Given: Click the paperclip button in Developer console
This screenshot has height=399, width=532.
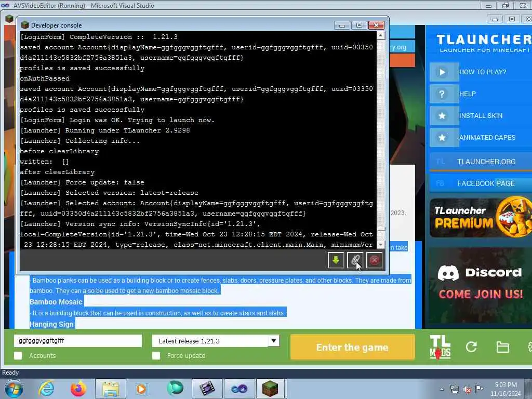Looking at the screenshot, I should coord(355,260).
